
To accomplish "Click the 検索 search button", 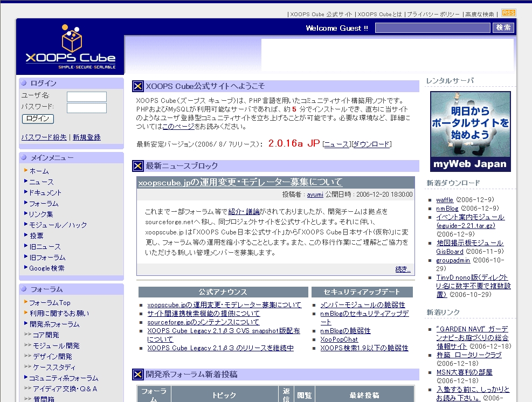I will pos(503,27).
